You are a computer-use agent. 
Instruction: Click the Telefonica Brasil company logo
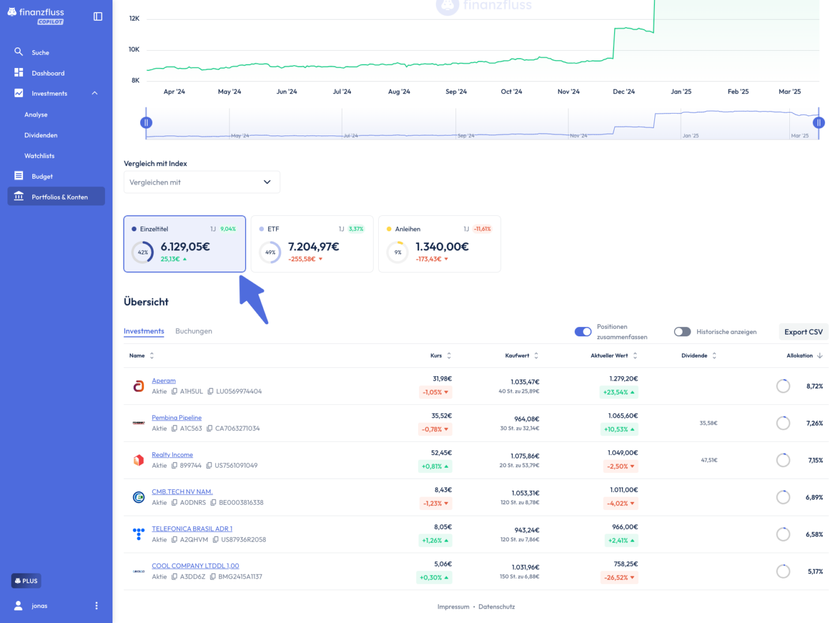[x=138, y=534]
